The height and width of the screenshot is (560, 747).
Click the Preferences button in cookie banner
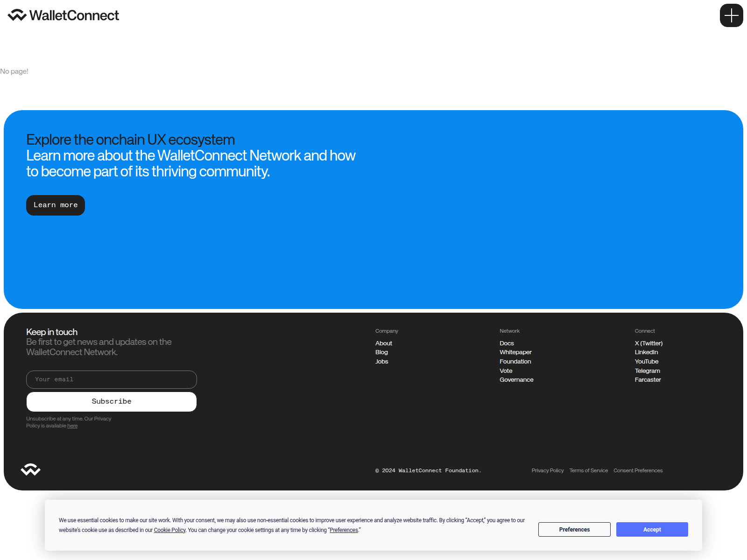574,530
